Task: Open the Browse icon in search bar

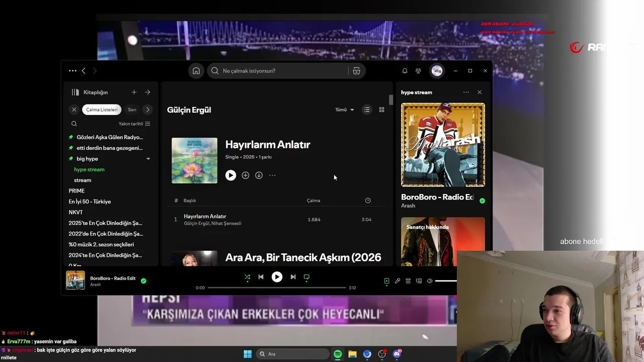Action: click(356, 71)
